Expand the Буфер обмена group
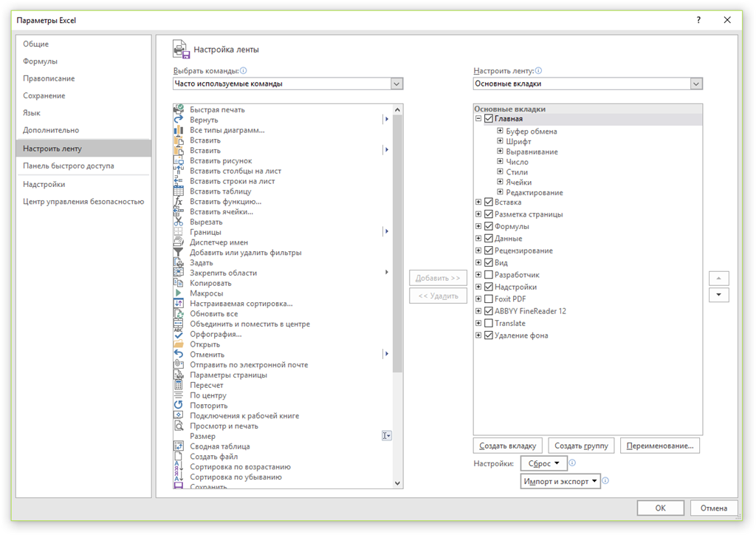Viewport: 756px width, 535px height. click(x=500, y=131)
